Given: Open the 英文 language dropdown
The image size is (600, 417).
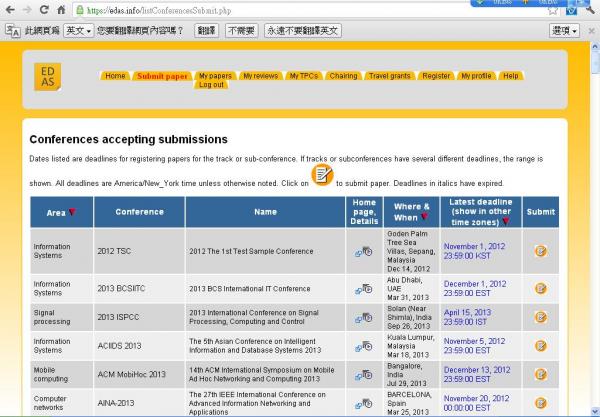Looking at the screenshot, I should click(x=78, y=31).
